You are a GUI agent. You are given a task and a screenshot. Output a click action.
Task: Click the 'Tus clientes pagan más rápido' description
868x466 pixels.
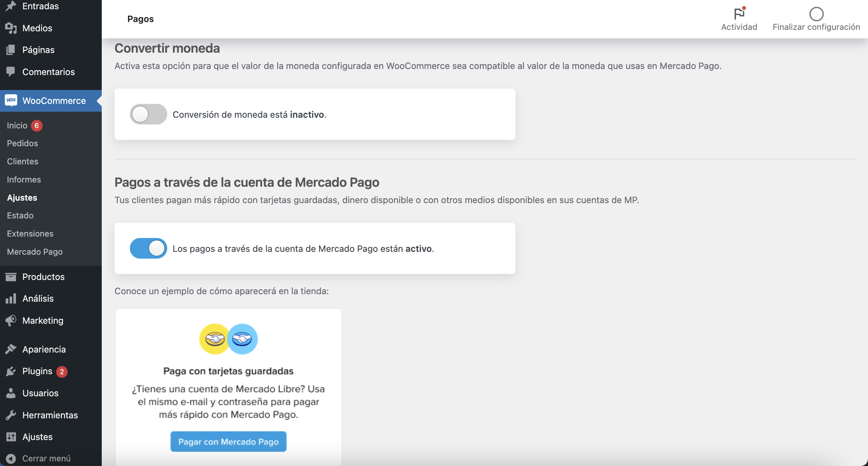point(377,200)
